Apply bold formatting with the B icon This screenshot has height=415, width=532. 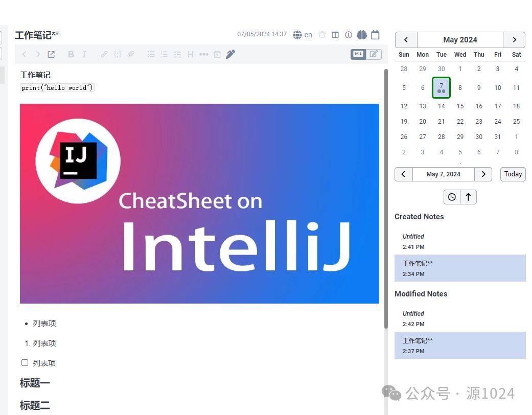[x=71, y=54]
